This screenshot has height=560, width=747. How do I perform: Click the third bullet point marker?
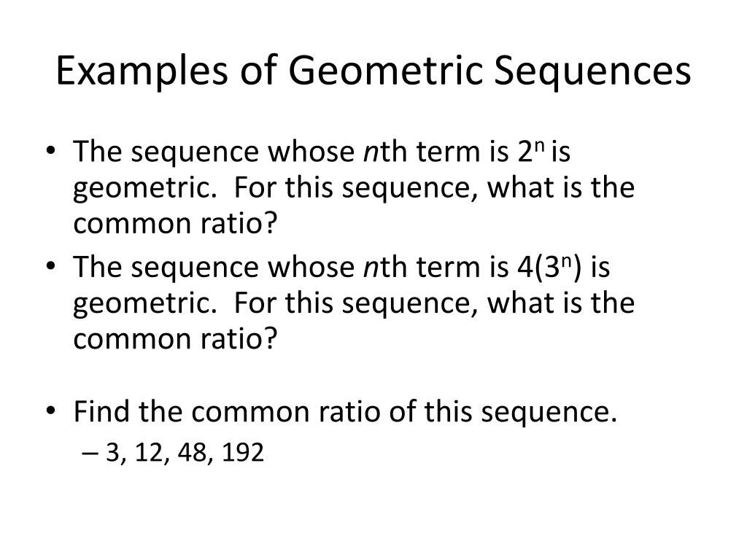pos(51,411)
